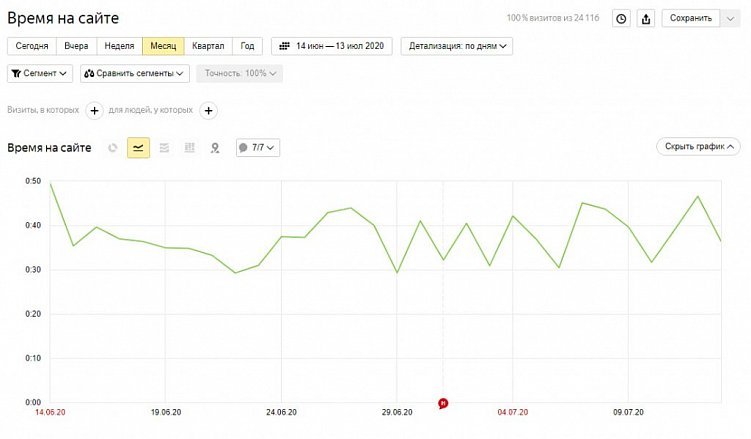Switch to the pie chart view icon
Screen dimensions: 751x439
point(113,148)
